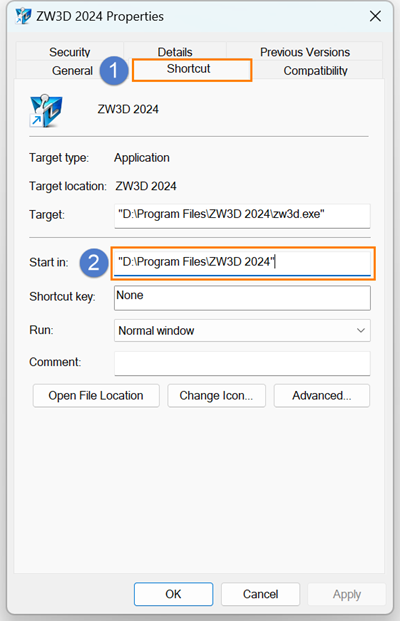The width and height of the screenshot is (400, 621).
Task: Click the Comment input box
Action: pyautogui.click(x=242, y=363)
